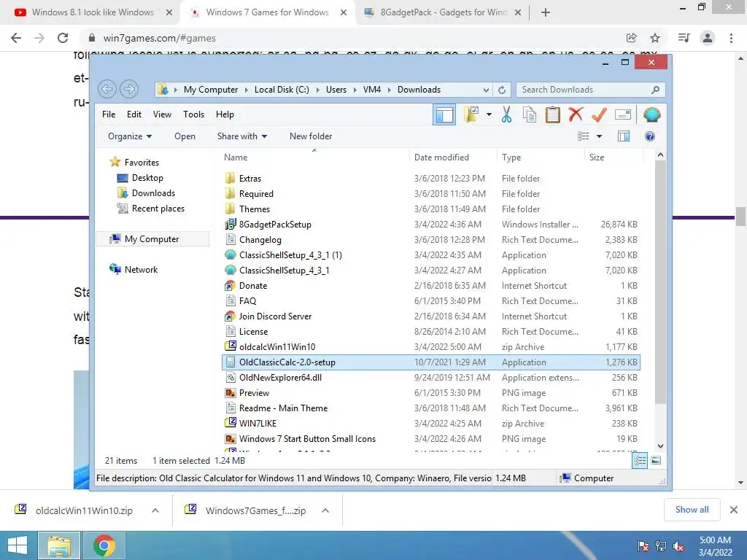Select the oldcalcWin11Win10 zip archive
747x560 pixels.
coord(276,346)
